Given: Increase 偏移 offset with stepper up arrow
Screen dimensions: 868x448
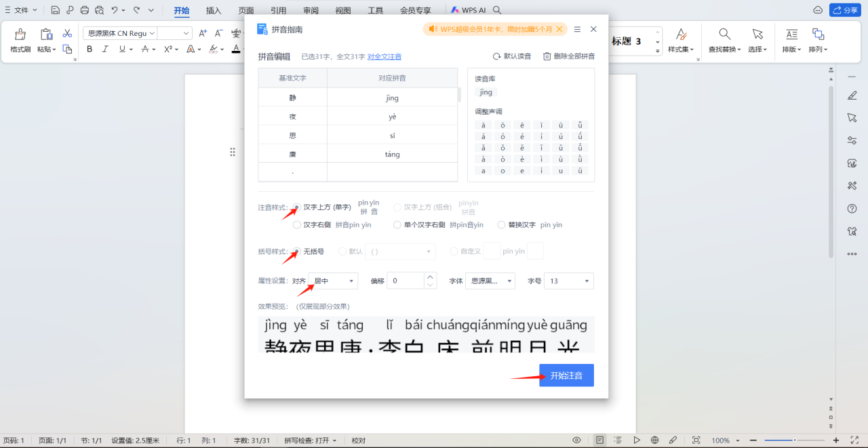Looking at the screenshot, I should point(431,277).
